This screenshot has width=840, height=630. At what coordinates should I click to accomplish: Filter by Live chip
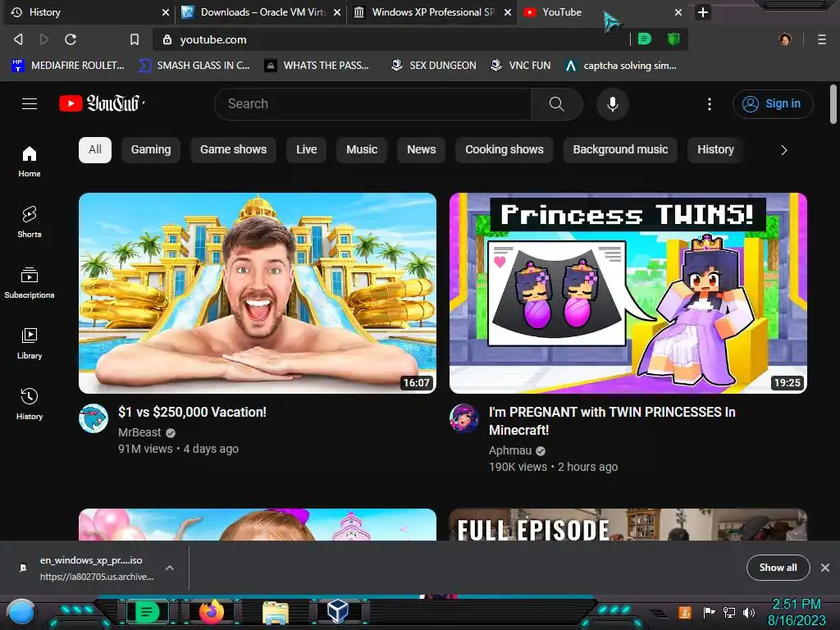pyautogui.click(x=307, y=150)
